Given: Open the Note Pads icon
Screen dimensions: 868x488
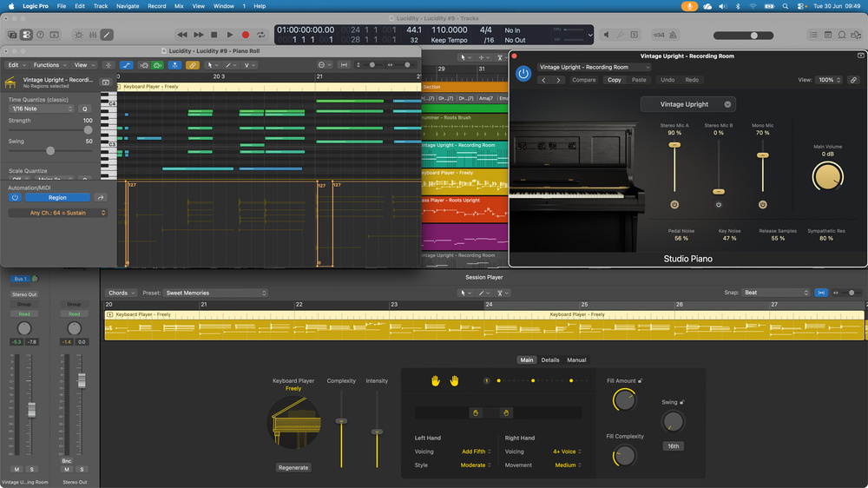Looking at the screenshot, I should 827,35.
